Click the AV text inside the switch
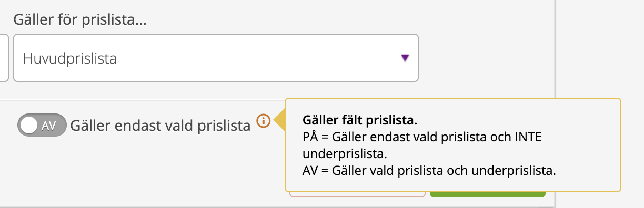 48,126
